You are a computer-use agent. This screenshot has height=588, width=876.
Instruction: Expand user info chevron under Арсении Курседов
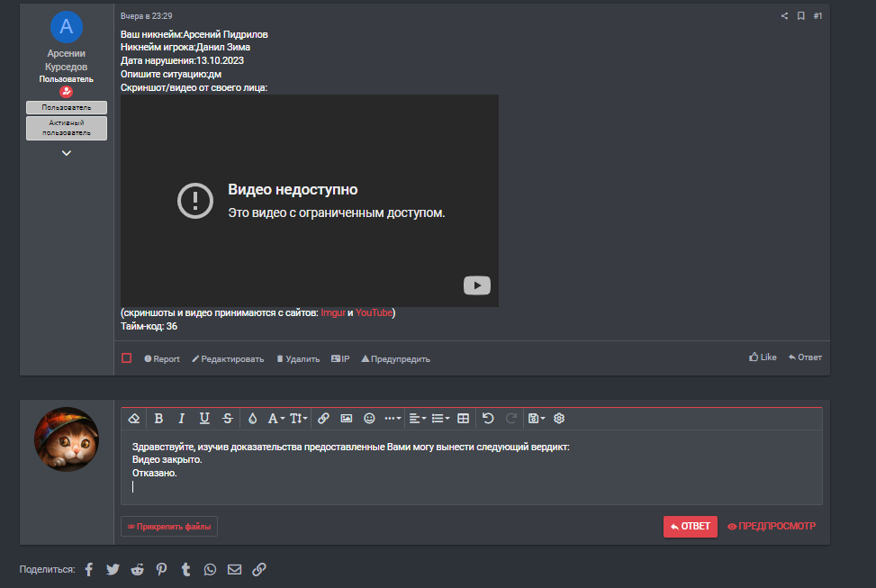point(66,153)
